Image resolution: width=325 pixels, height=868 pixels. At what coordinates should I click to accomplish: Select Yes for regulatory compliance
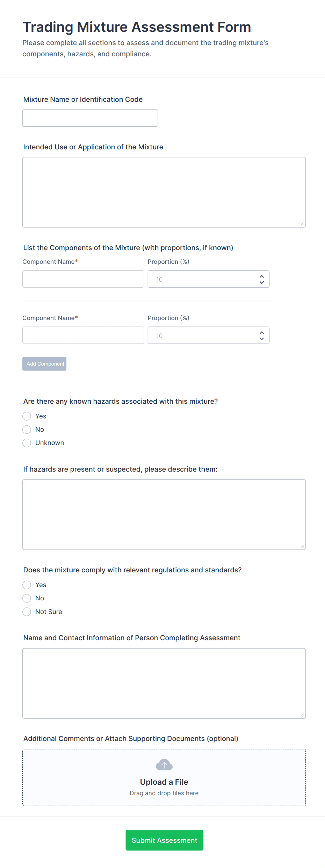point(27,585)
